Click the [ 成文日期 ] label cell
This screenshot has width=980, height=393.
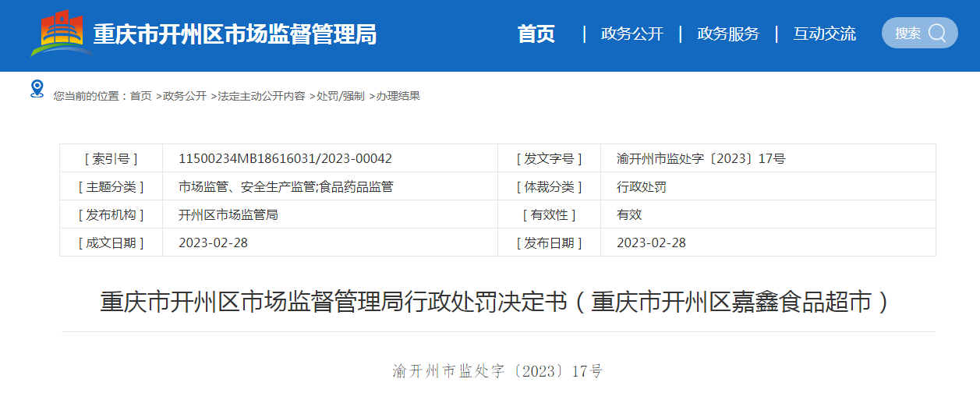coord(111,243)
